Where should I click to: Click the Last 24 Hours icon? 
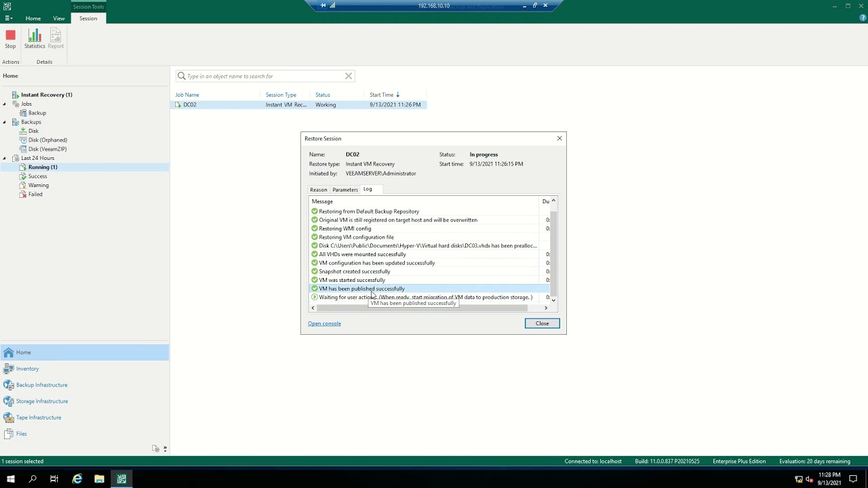click(15, 158)
